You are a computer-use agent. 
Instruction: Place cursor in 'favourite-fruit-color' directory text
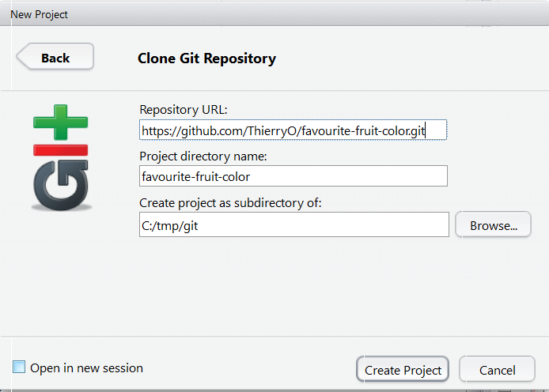[195, 176]
